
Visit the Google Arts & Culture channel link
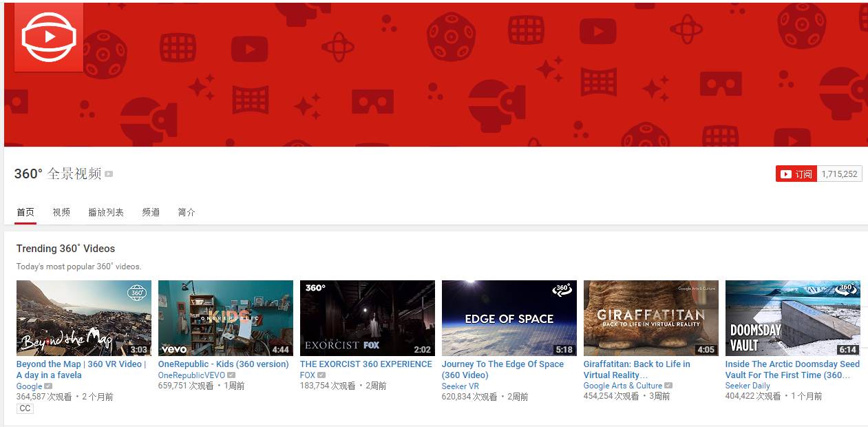tap(623, 386)
